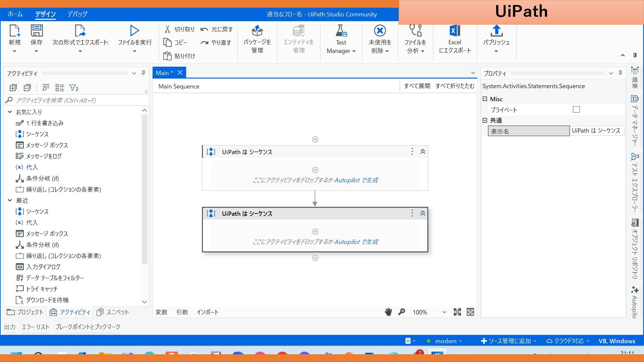Open the 100% zoom level dropdown
The height and width of the screenshot is (362, 644).
[x=444, y=312]
